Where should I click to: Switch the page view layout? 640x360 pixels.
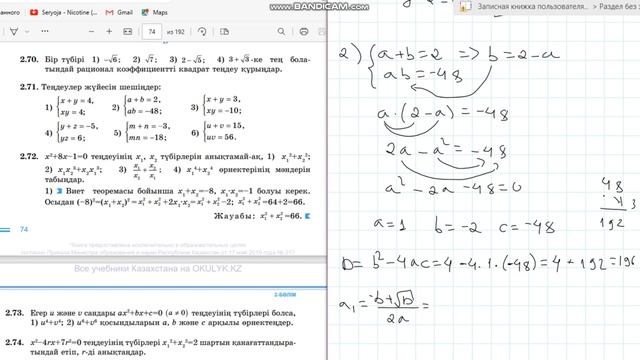[x=224, y=31]
